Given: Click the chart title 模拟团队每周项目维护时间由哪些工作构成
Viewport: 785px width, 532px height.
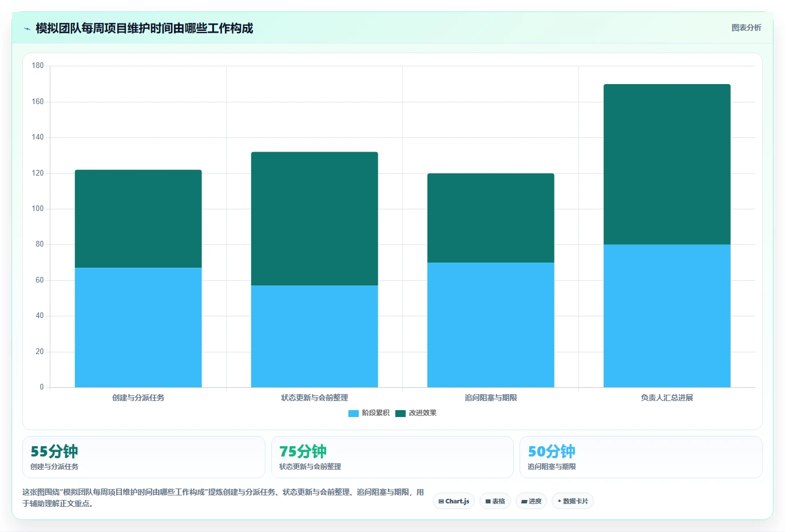Looking at the screenshot, I should pyautogui.click(x=144, y=28).
